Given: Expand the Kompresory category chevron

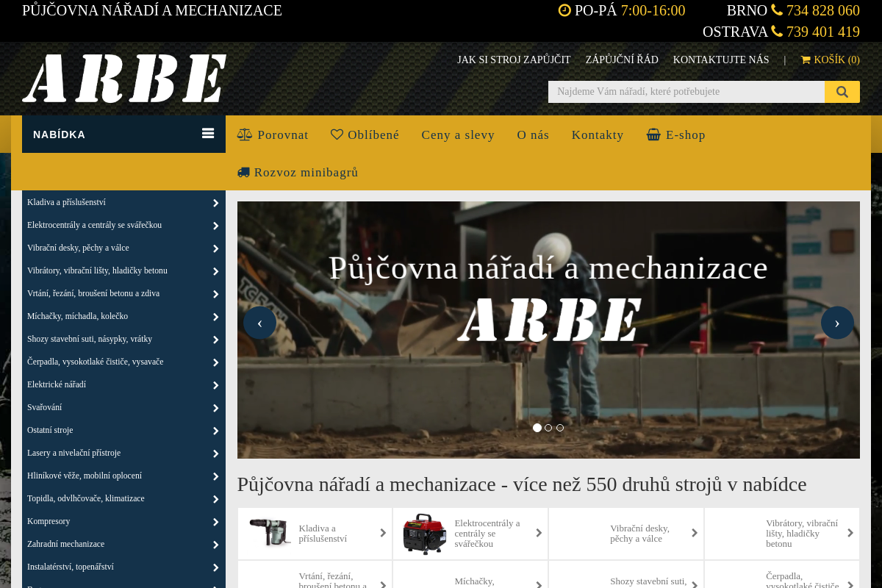Looking at the screenshot, I should click(x=215, y=521).
